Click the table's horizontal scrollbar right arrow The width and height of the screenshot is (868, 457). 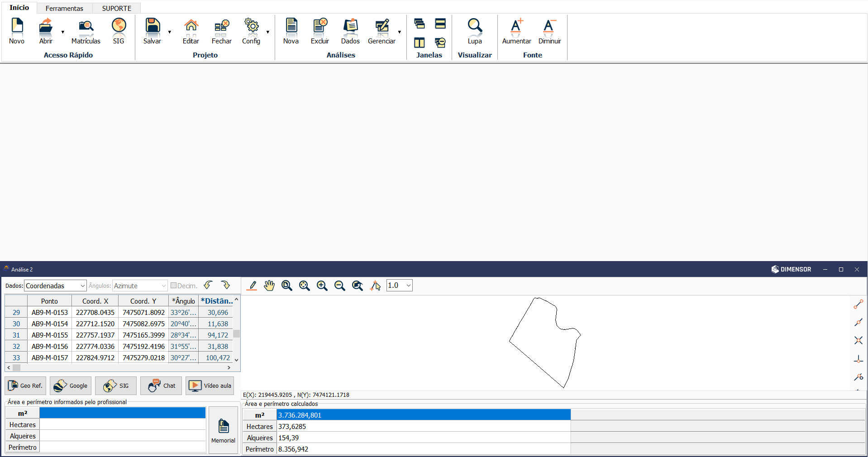coord(229,368)
